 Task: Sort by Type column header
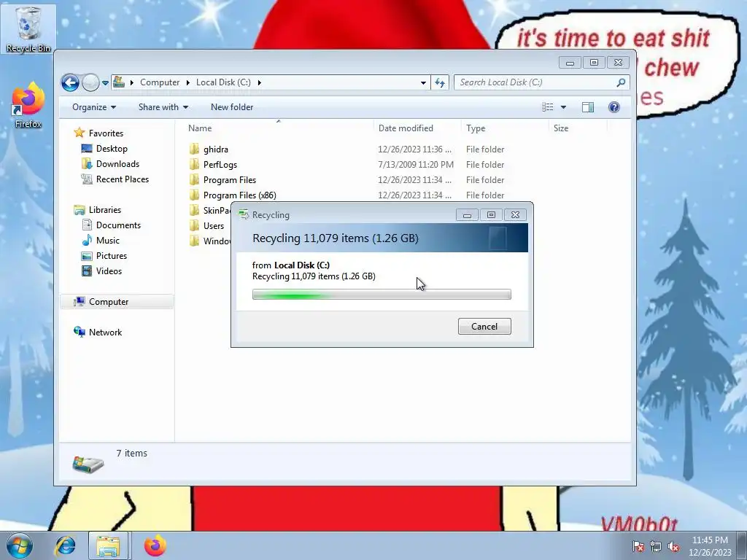476,128
